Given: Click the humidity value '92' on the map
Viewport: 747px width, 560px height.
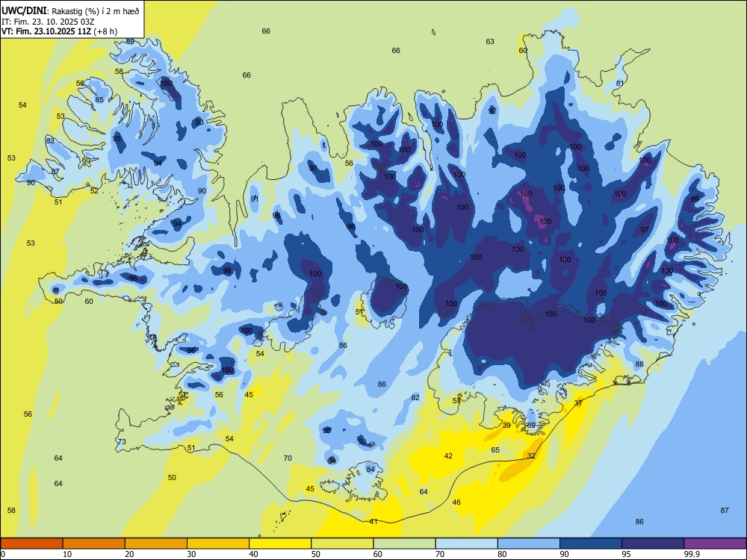Looking at the screenshot, I should click(x=492, y=111).
